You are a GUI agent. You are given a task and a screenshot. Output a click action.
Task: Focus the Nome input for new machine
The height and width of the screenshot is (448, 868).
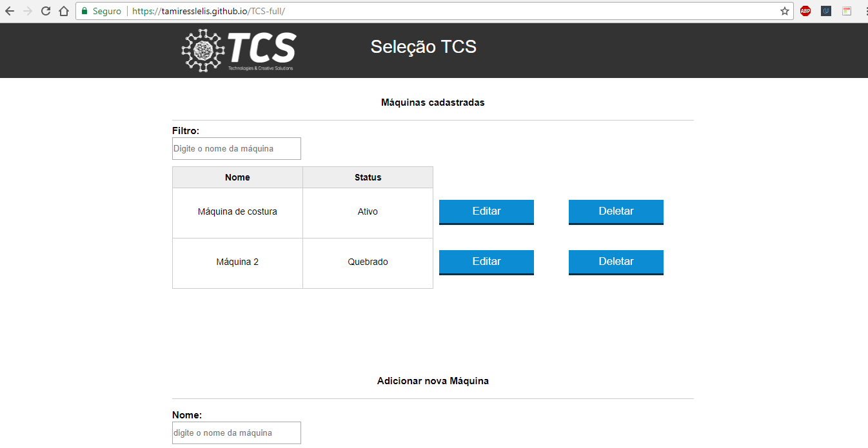tap(237, 433)
